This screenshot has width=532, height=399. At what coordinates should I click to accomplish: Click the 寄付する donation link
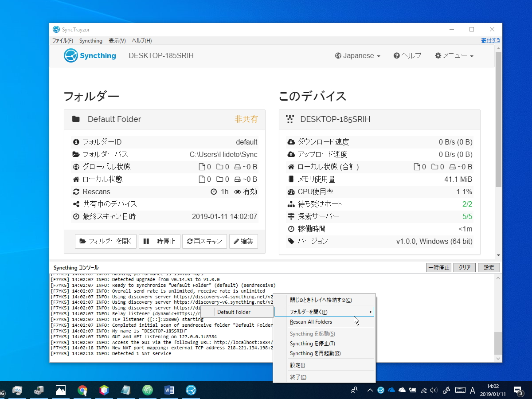(x=490, y=40)
